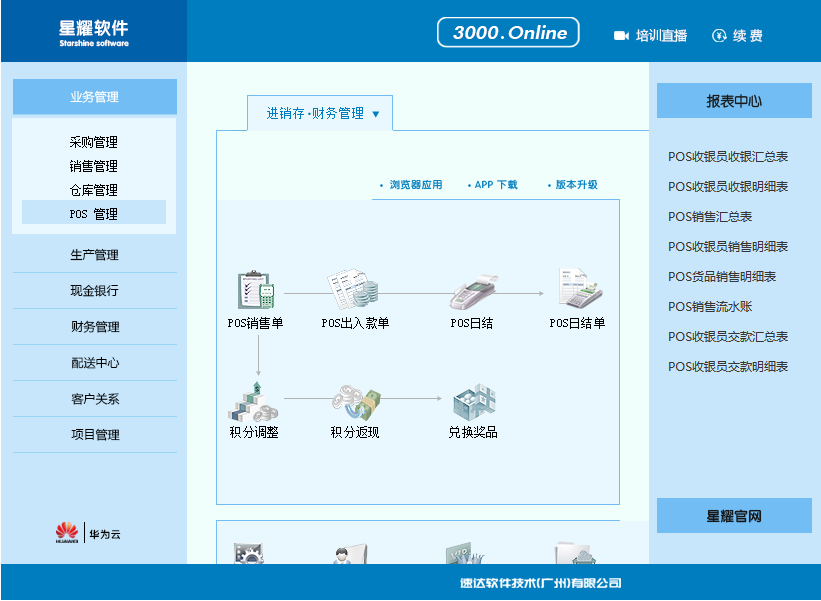Click 速达软件技术(广州)有限公司 footer text
The width and height of the screenshot is (821, 601).
click(x=541, y=583)
